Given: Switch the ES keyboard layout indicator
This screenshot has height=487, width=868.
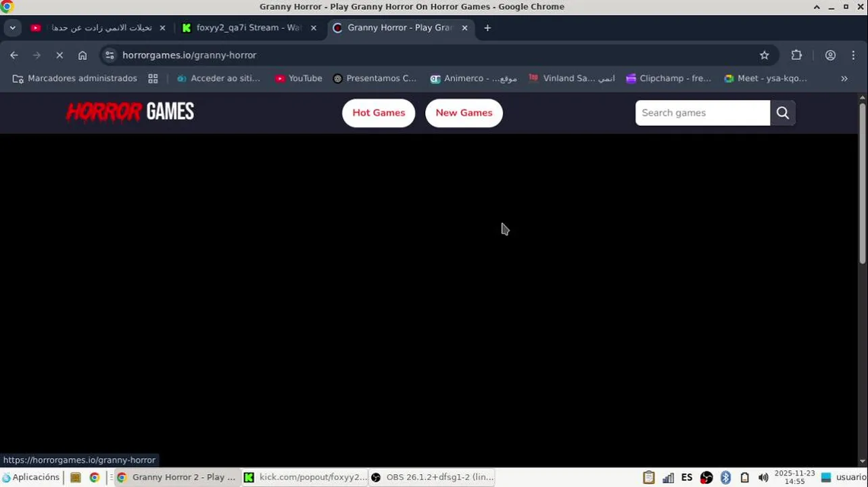Looking at the screenshot, I should coord(687,478).
